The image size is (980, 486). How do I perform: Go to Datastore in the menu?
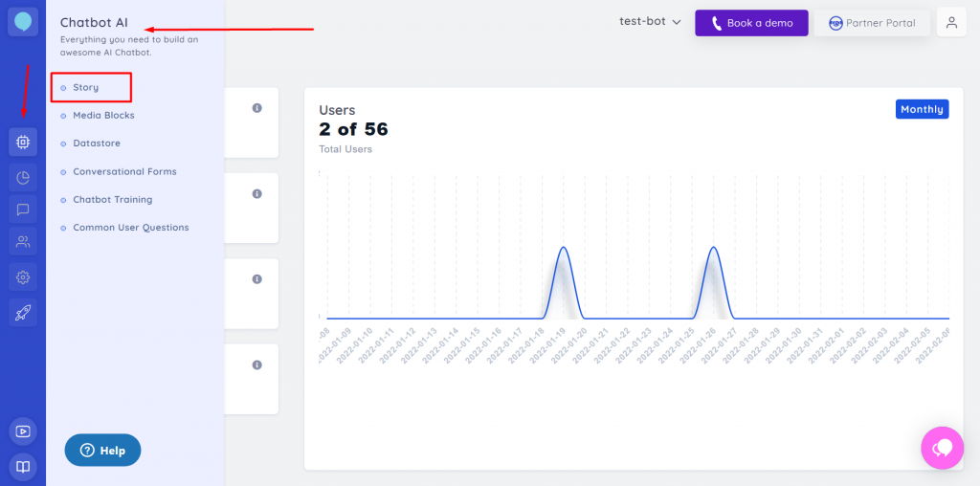click(96, 144)
